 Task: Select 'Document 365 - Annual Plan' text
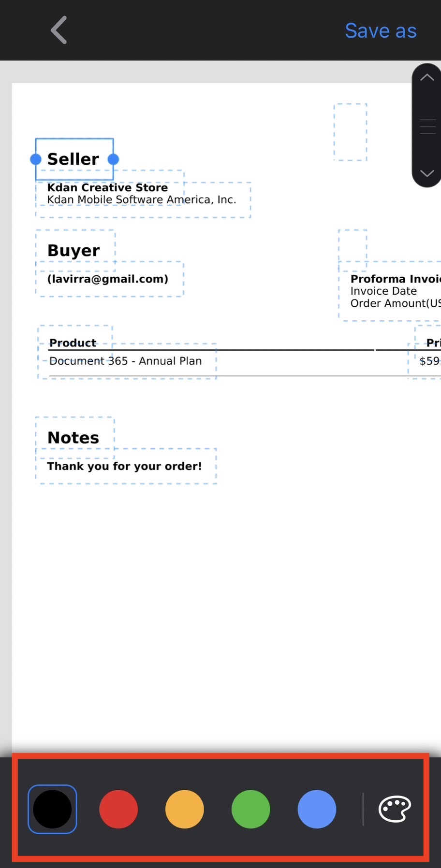pos(127,361)
